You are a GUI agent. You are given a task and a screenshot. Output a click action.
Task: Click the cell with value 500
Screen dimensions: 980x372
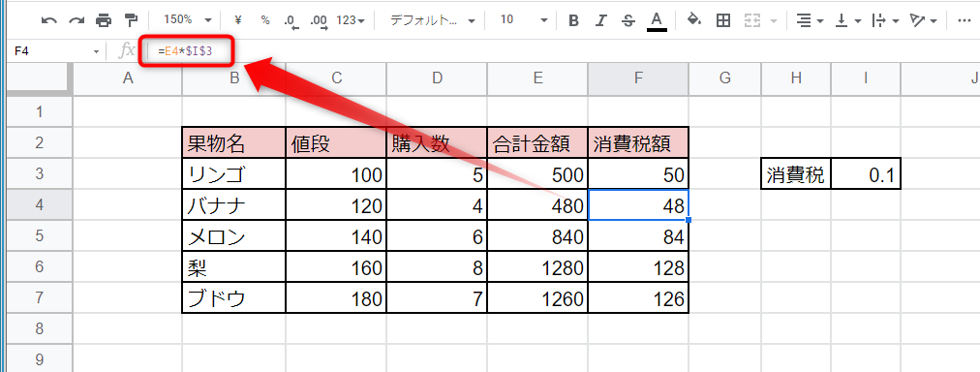click(537, 174)
